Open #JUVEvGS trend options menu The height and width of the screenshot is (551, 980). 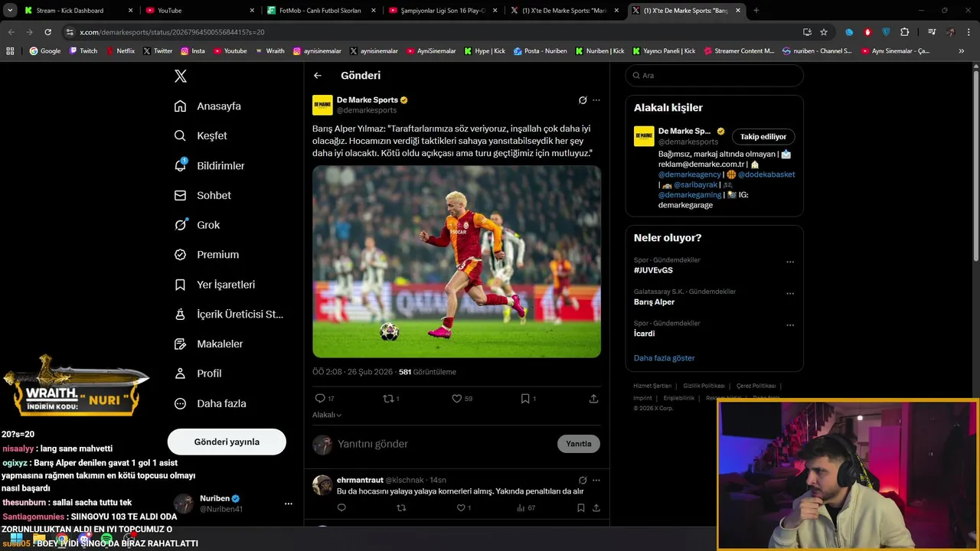tap(790, 262)
